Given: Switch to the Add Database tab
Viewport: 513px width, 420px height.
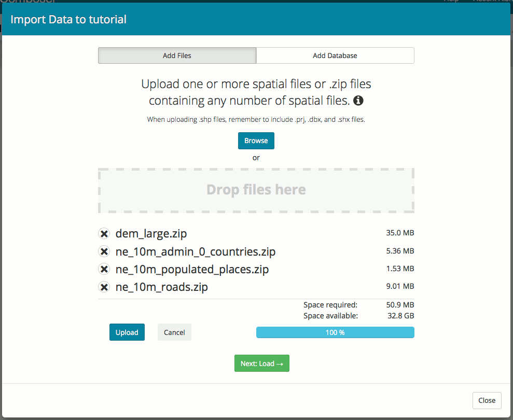Looking at the screenshot, I should (x=335, y=55).
